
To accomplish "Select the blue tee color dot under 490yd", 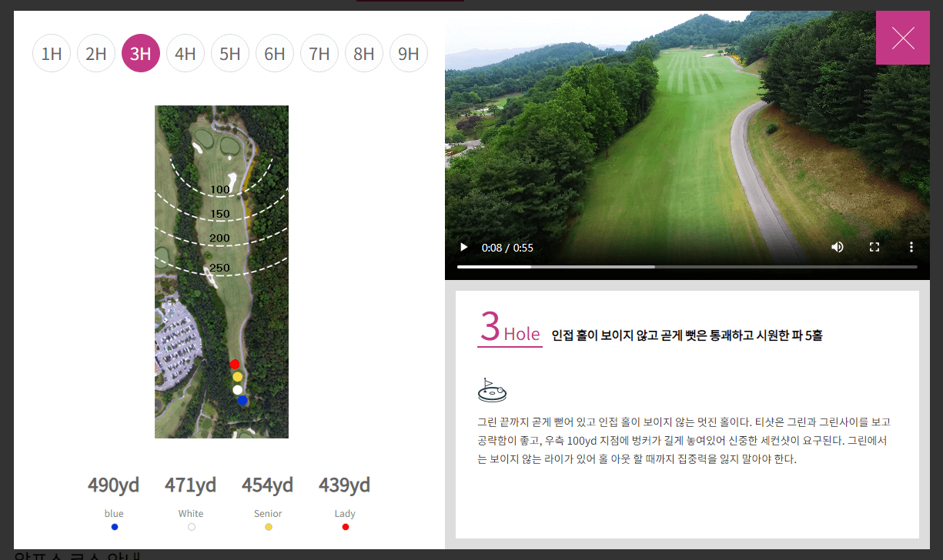I will click(x=114, y=526).
